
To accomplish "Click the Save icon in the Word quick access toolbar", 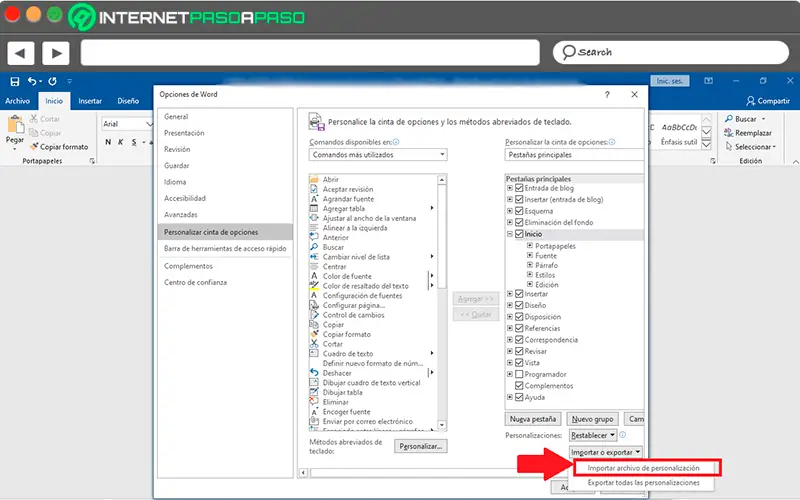I will click(x=15, y=81).
